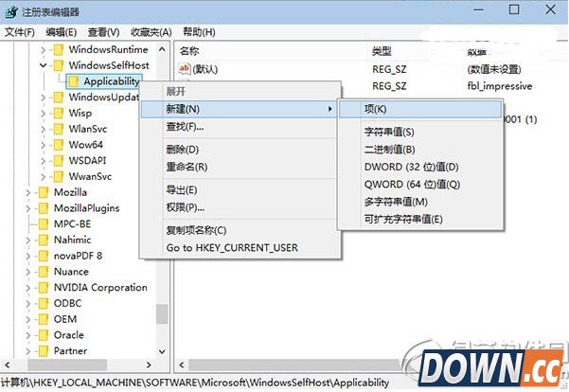Open the 编辑(E) menu

pos(61,32)
